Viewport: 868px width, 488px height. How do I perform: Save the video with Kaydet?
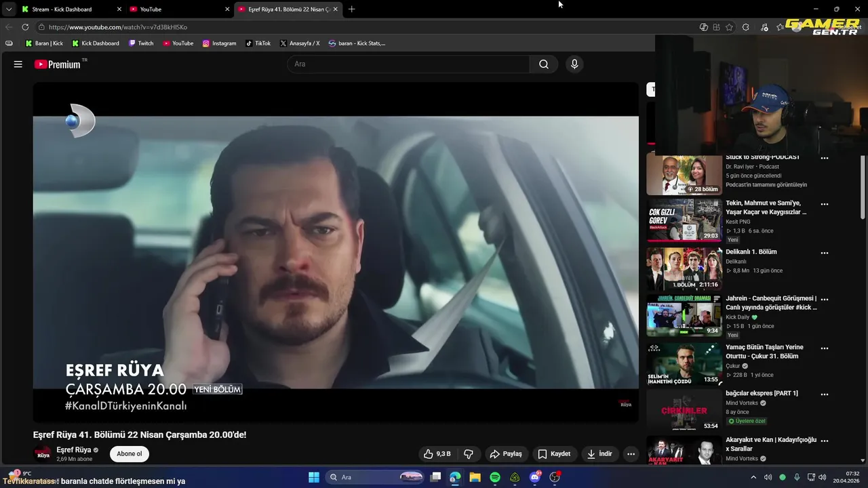click(554, 454)
